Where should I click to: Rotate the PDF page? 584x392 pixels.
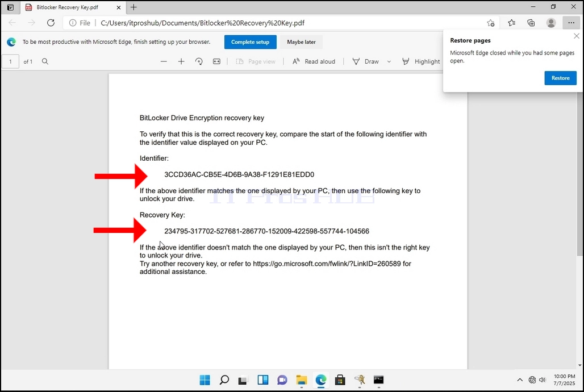199,61
